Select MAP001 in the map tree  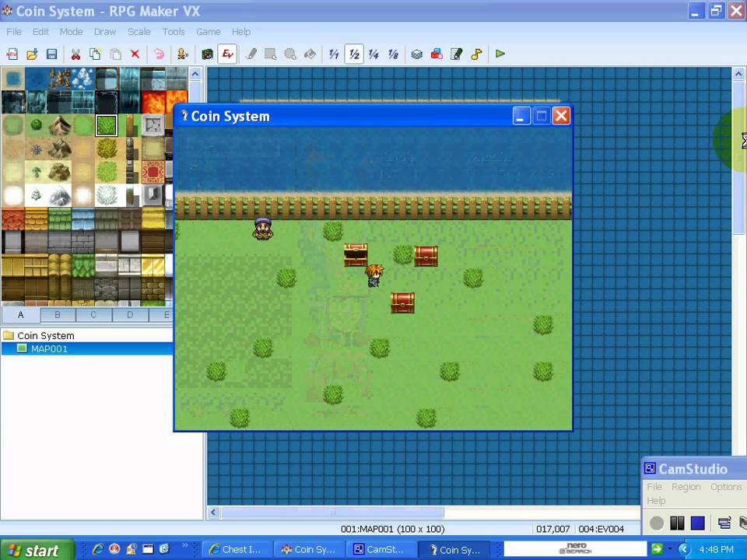pyautogui.click(x=49, y=348)
